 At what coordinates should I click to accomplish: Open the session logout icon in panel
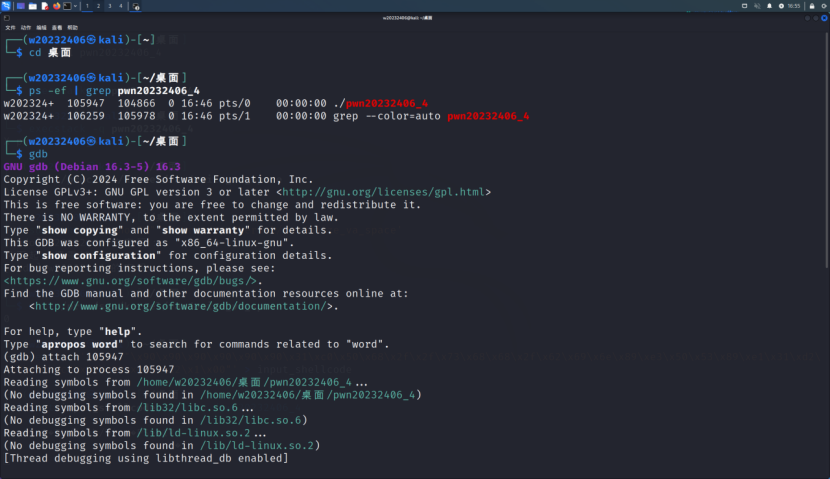(824, 6)
